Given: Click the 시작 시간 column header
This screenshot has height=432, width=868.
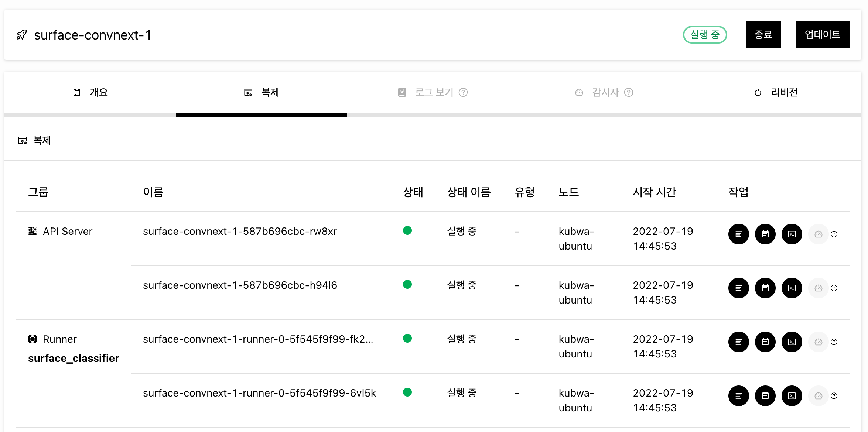Looking at the screenshot, I should point(654,192).
